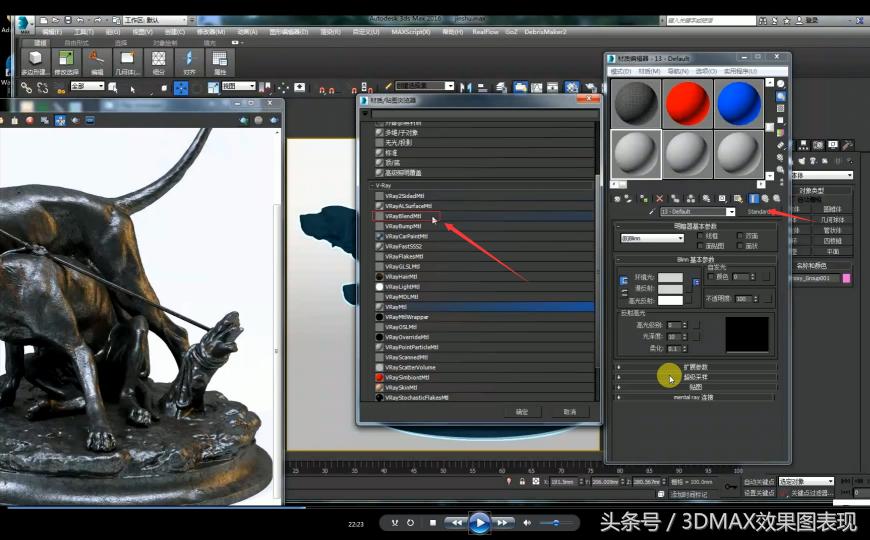Click the object color pink swatch
Screen dimensions: 870x540
pyautogui.click(x=847, y=278)
